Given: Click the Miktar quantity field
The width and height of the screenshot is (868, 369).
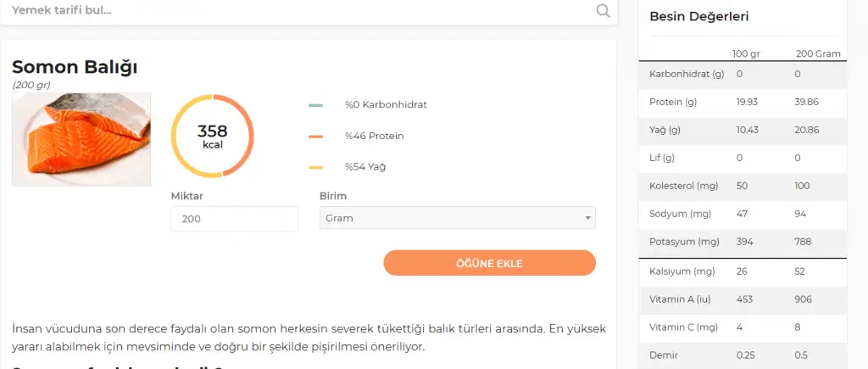Looking at the screenshot, I should (x=234, y=219).
